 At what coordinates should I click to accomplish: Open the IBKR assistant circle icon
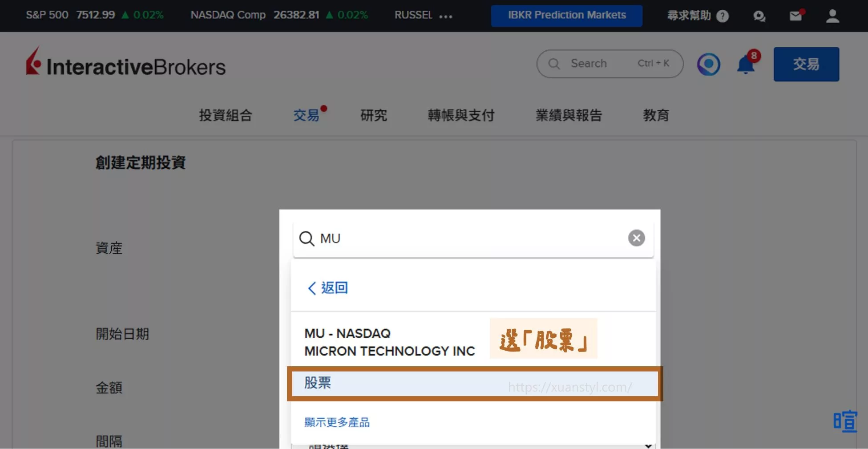click(708, 65)
